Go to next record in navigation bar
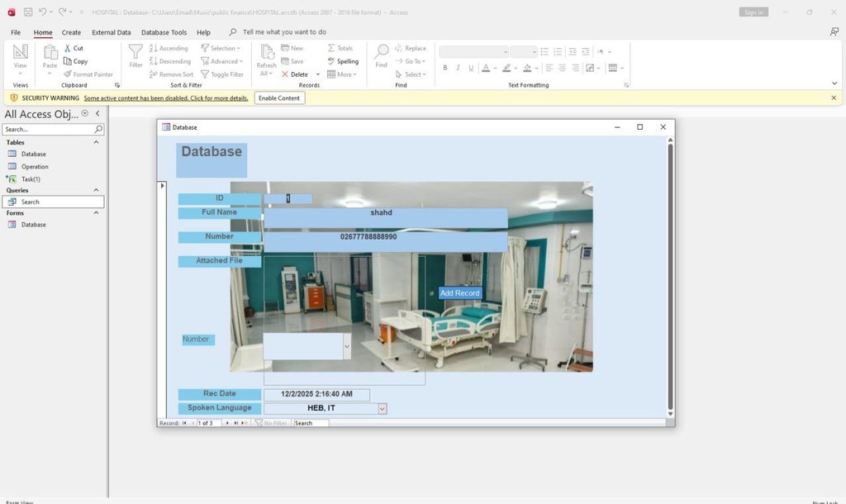 tap(227, 423)
